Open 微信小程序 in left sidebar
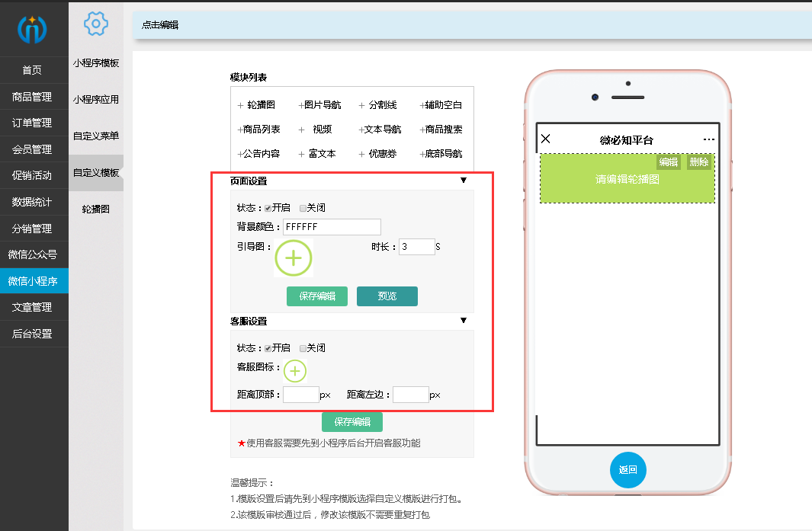812x531 pixels. tap(33, 281)
